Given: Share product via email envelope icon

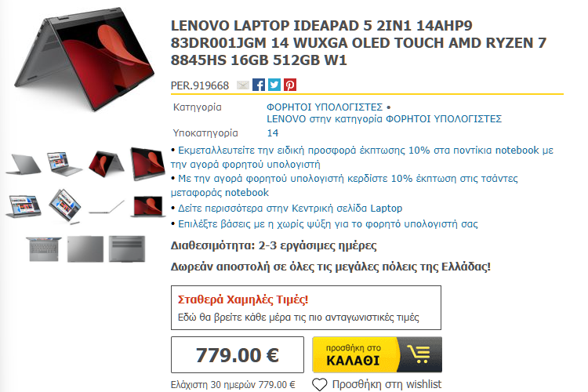Looking at the screenshot, I should pos(243,85).
